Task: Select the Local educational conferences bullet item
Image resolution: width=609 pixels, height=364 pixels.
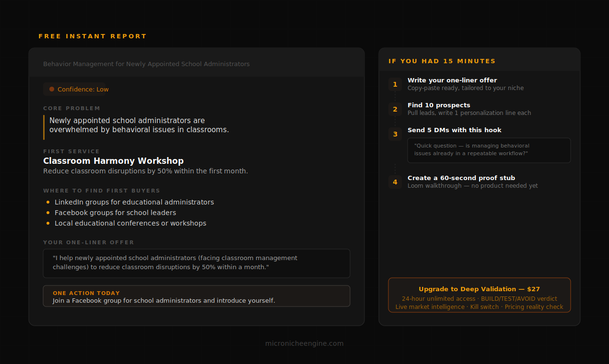Action: [126, 223]
